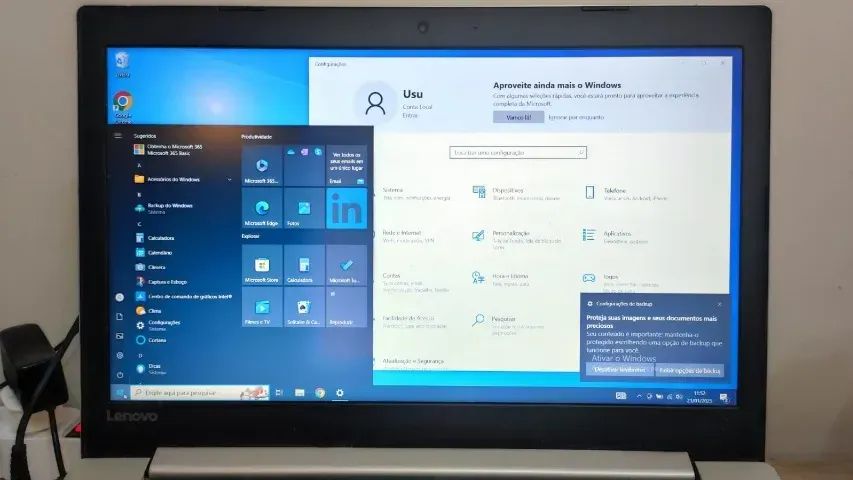Click Exibir opções de backup button
The width and height of the screenshot is (853, 480).
coord(690,371)
